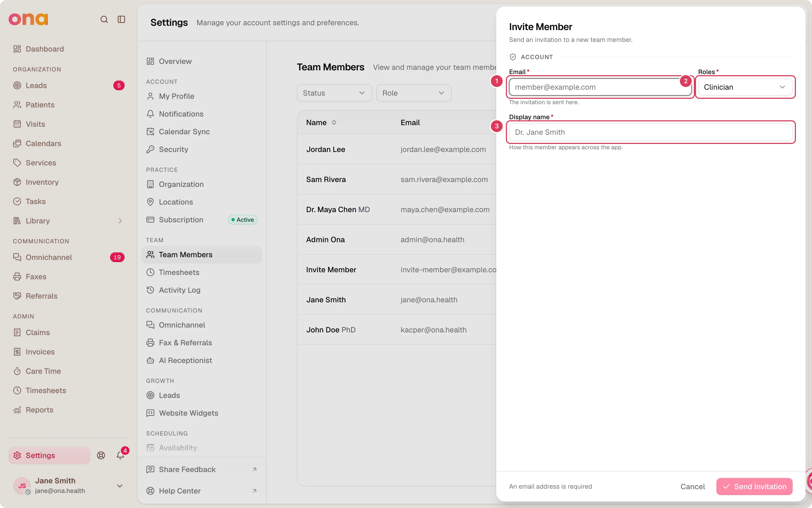Open Subscription settings page
Image resolution: width=812 pixels, height=508 pixels.
click(202, 220)
